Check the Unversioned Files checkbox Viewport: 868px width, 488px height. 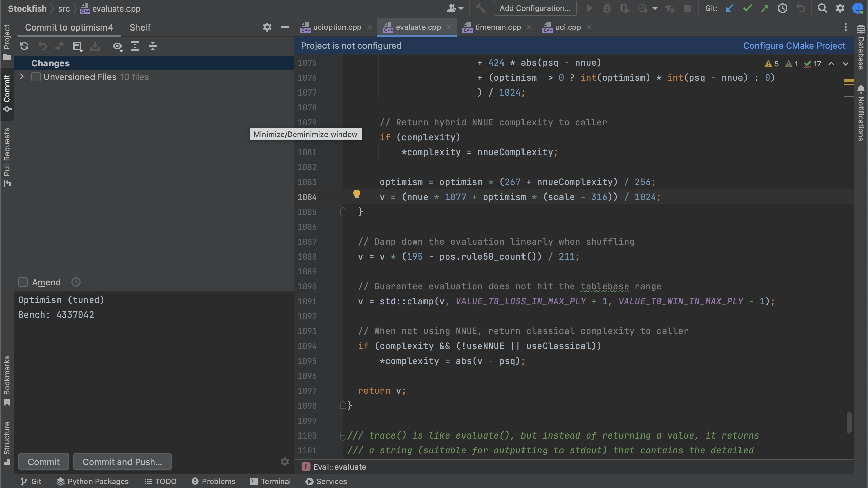coord(36,77)
